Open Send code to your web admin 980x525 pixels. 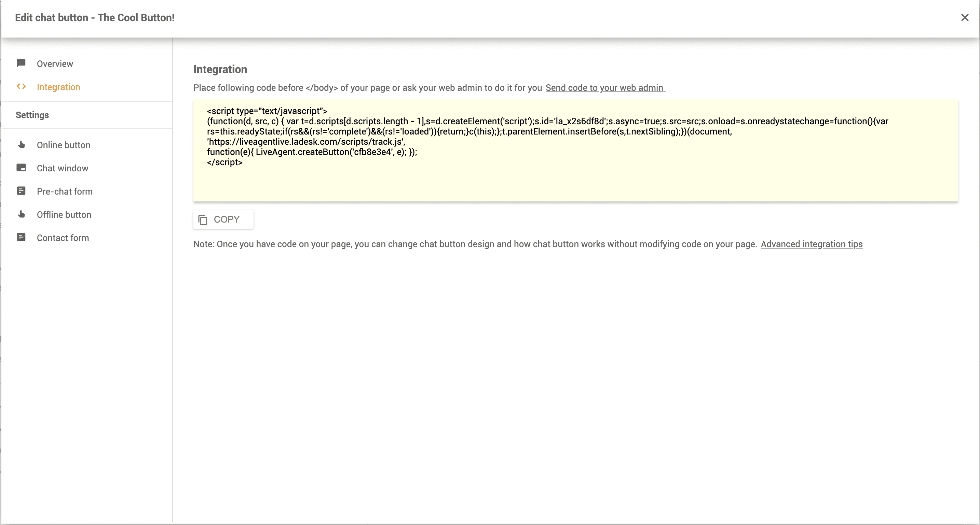[605, 87]
